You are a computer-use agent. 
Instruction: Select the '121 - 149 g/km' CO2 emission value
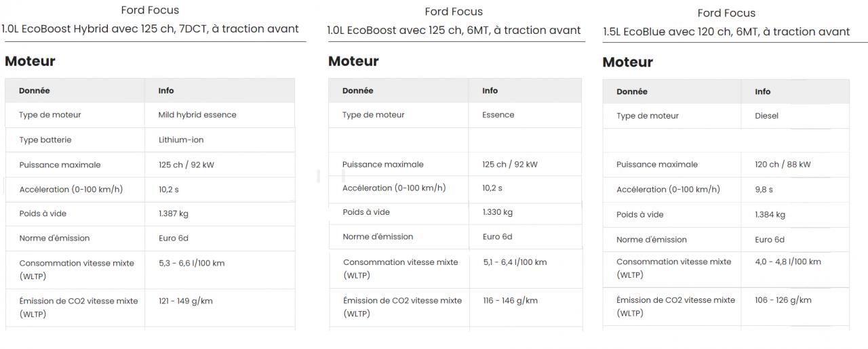(185, 301)
